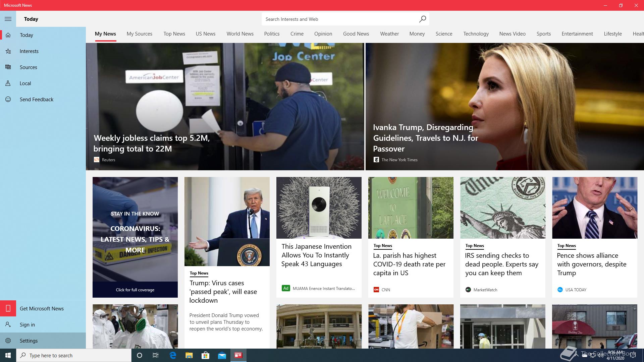Select the Opinion tab

coord(323,34)
